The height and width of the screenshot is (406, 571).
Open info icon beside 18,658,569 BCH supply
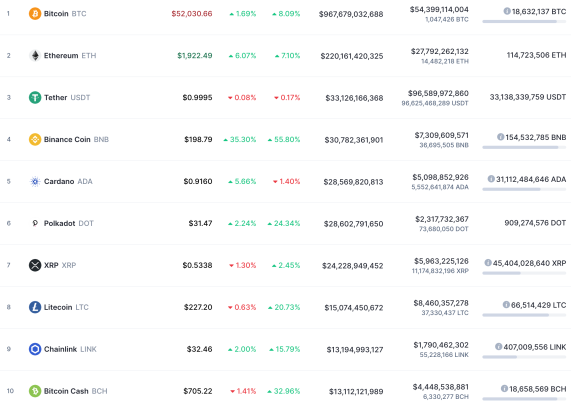coord(504,389)
